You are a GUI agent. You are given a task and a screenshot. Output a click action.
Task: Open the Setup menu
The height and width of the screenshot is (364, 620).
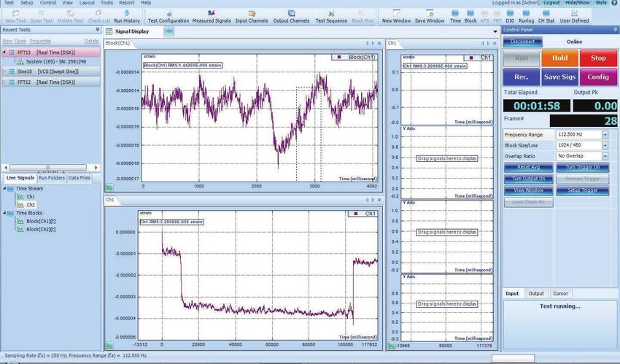pos(27,3)
